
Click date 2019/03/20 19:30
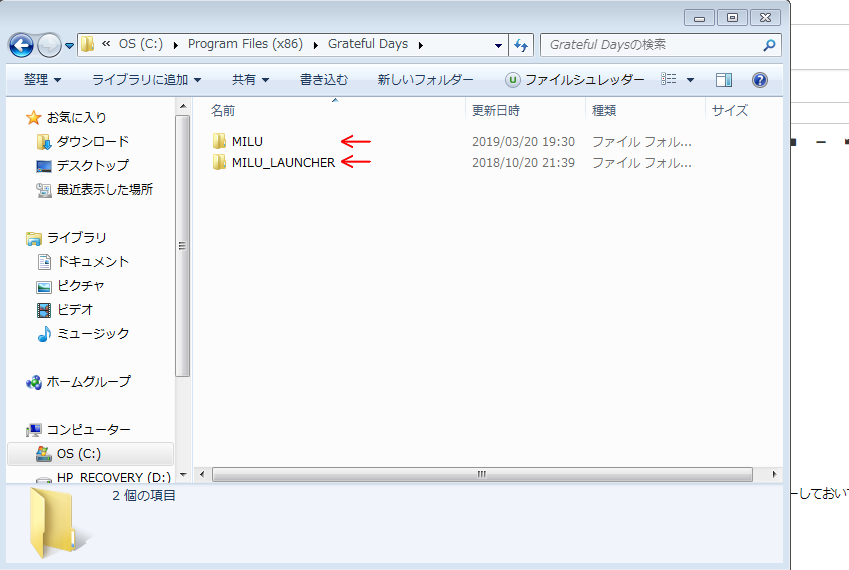[523, 142]
